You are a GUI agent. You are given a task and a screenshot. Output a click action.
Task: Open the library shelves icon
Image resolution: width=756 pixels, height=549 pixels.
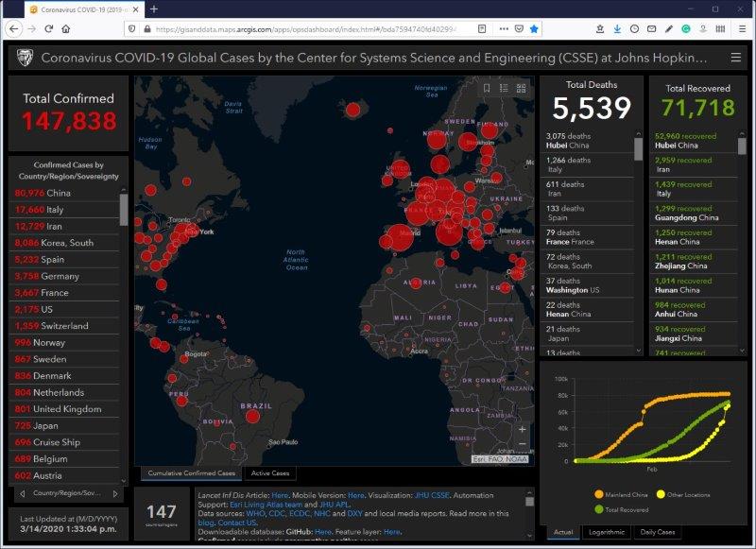pos(720,29)
